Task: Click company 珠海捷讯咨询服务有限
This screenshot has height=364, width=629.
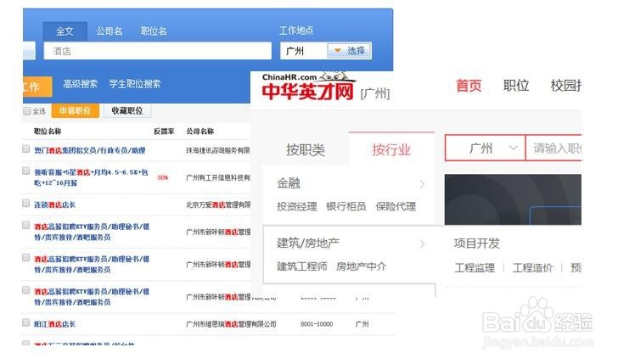Action: tap(218, 150)
